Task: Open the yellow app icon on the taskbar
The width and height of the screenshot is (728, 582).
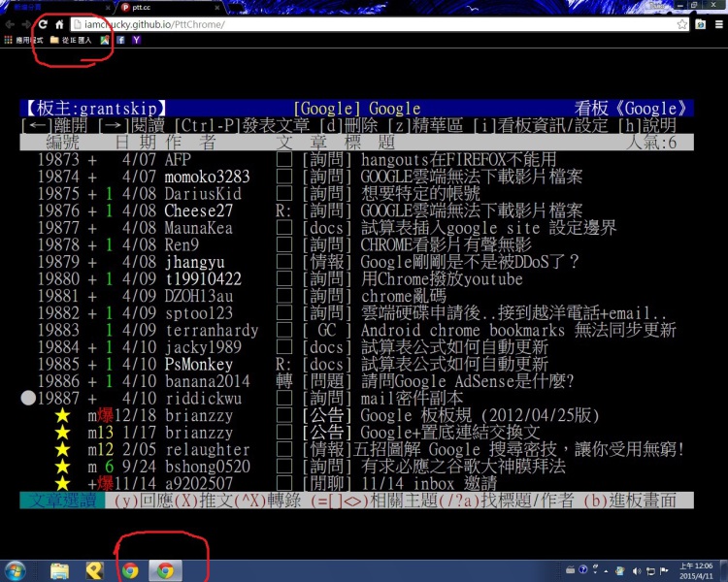Action: tap(95, 570)
